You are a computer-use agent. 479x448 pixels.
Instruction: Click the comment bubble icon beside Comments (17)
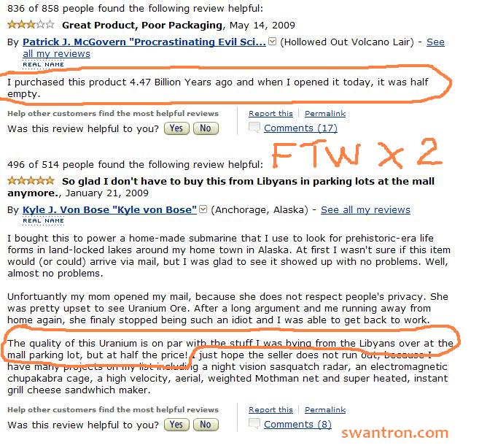[254, 128]
